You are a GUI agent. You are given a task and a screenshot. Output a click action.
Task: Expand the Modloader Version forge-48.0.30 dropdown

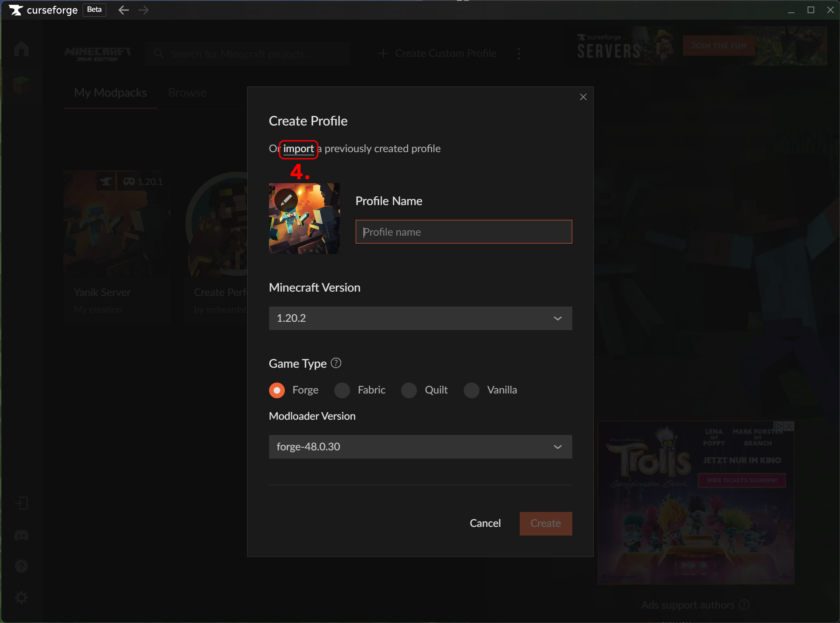click(420, 447)
